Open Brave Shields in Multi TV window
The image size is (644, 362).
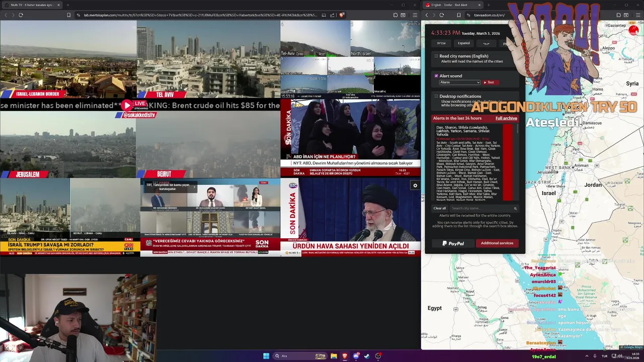[x=341, y=15]
